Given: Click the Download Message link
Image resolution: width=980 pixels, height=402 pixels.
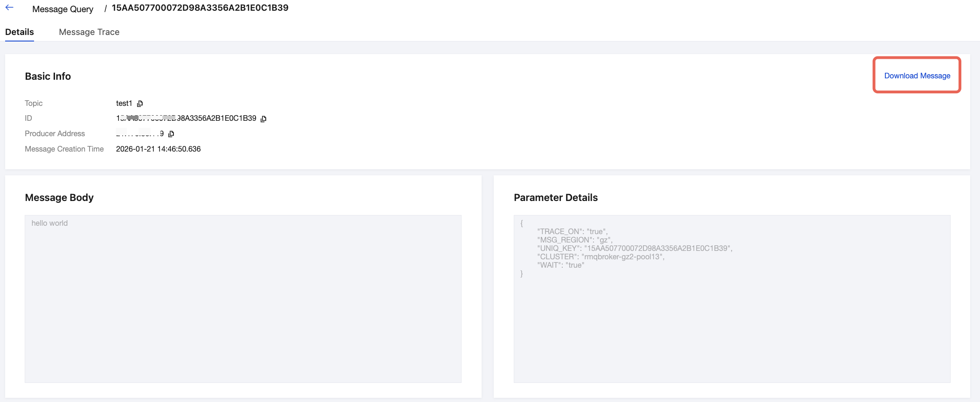Looking at the screenshot, I should tap(917, 76).
